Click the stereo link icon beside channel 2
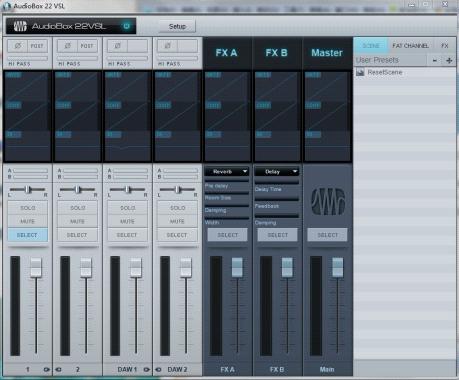The image size is (459, 380). point(58,369)
